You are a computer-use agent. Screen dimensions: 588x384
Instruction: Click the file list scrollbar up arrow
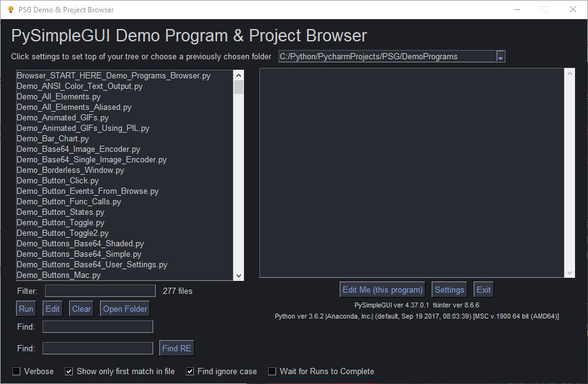point(238,75)
